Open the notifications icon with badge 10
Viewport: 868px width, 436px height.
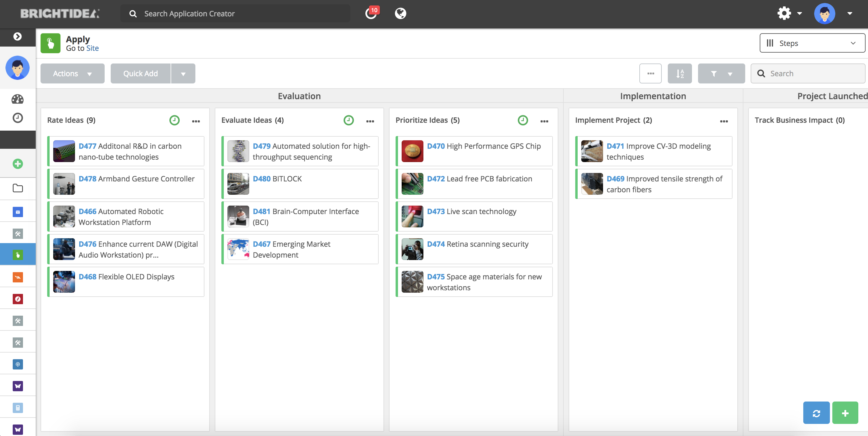click(x=372, y=13)
